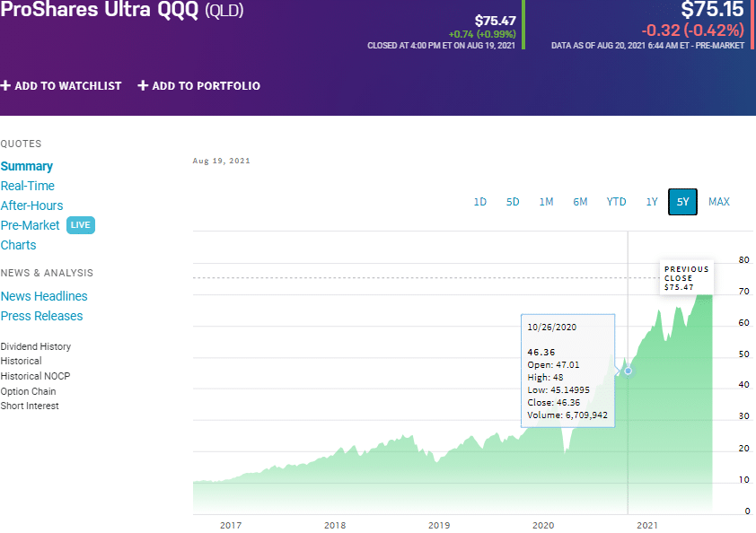Screen dimensions: 756x533
Task: Open the Real-Time quotes link
Action: 28,186
